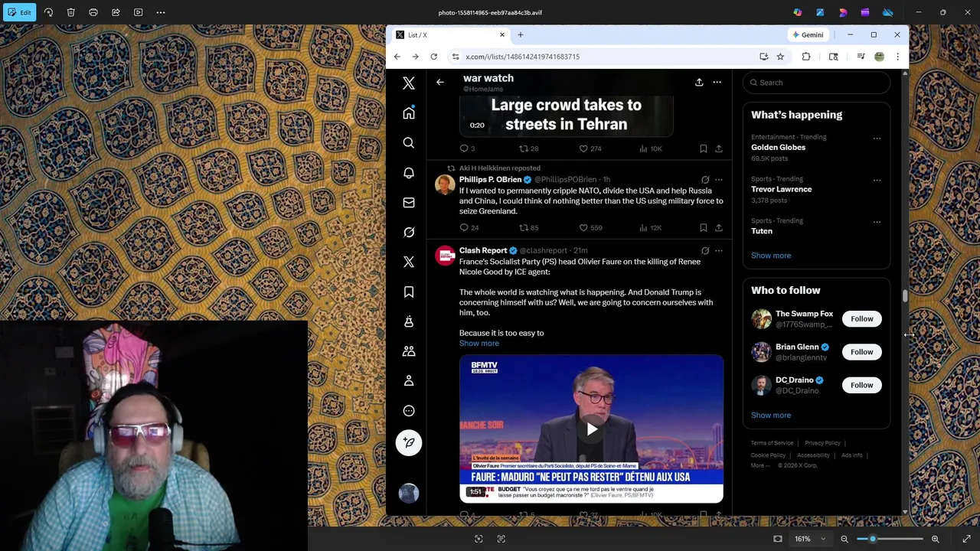
Task: Show more trends under What's happening
Action: coord(771,256)
